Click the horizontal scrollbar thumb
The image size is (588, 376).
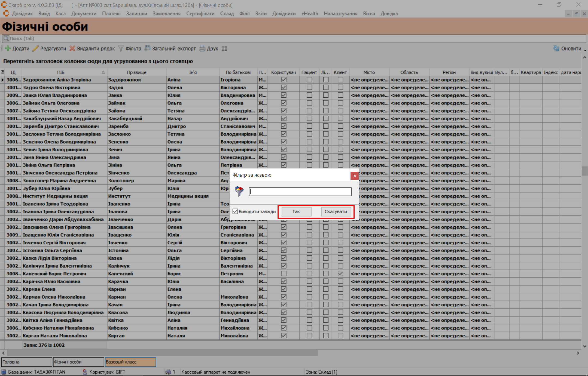(162, 353)
